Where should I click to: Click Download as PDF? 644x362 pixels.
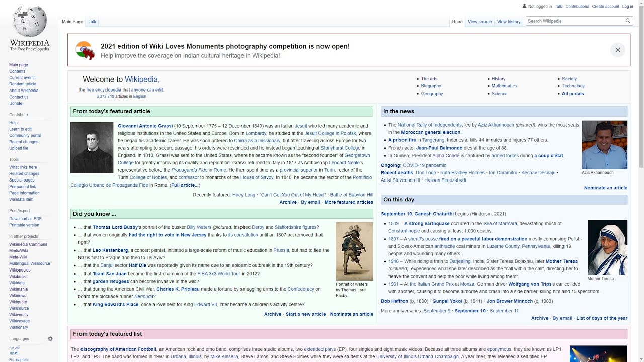25,219
